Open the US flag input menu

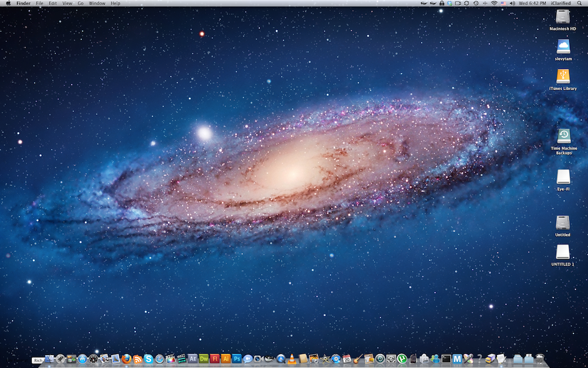pos(503,3)
